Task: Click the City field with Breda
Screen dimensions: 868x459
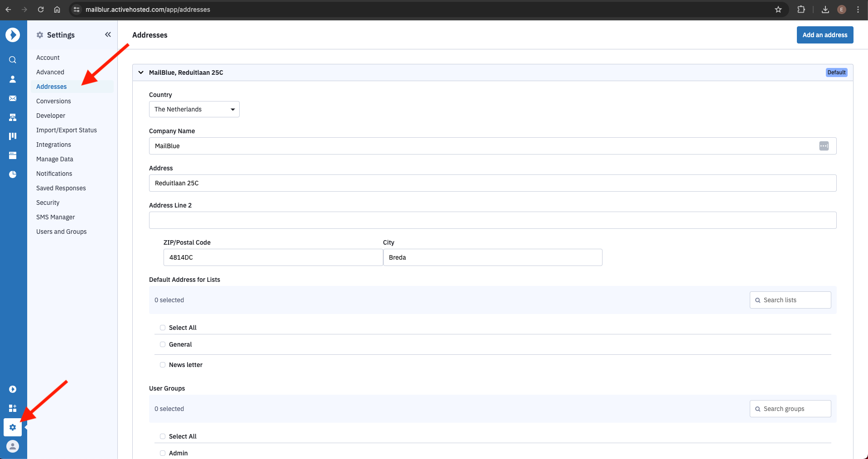Action: click(493, 257)
